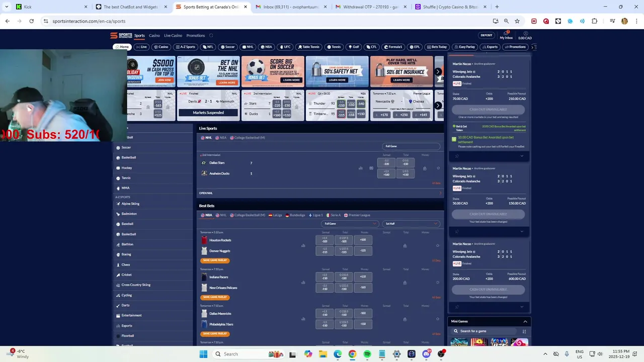Open Spotify from the Windows taskbar

pyautogui.click(x=367, y=354)
